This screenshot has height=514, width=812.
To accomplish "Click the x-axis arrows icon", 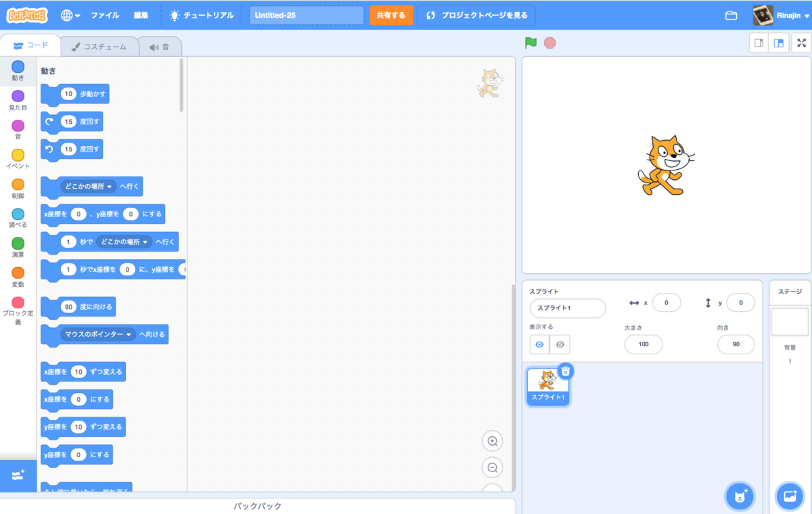I will pyautogui.click(x=634, y=303).
